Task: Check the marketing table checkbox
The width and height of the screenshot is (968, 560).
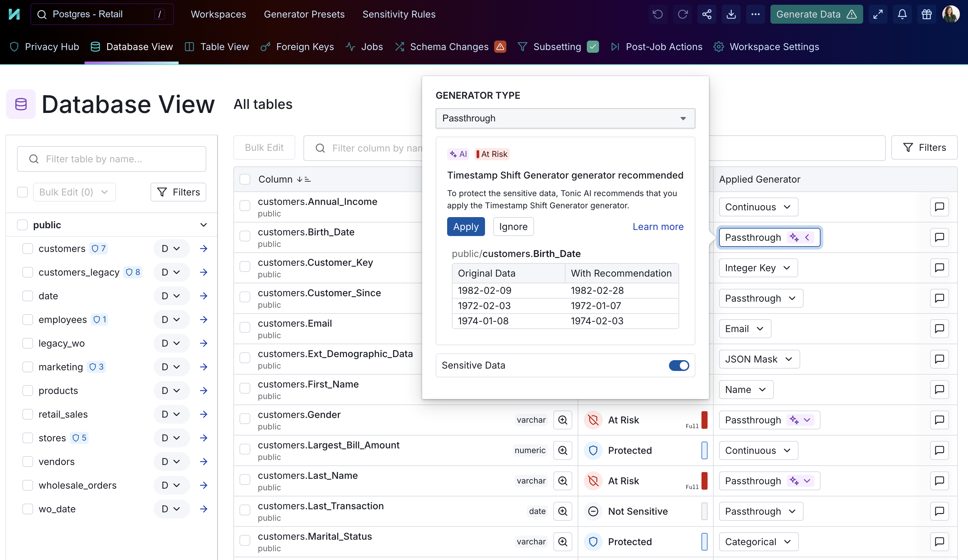Action: pyautogui.click(x=28, y=367)
